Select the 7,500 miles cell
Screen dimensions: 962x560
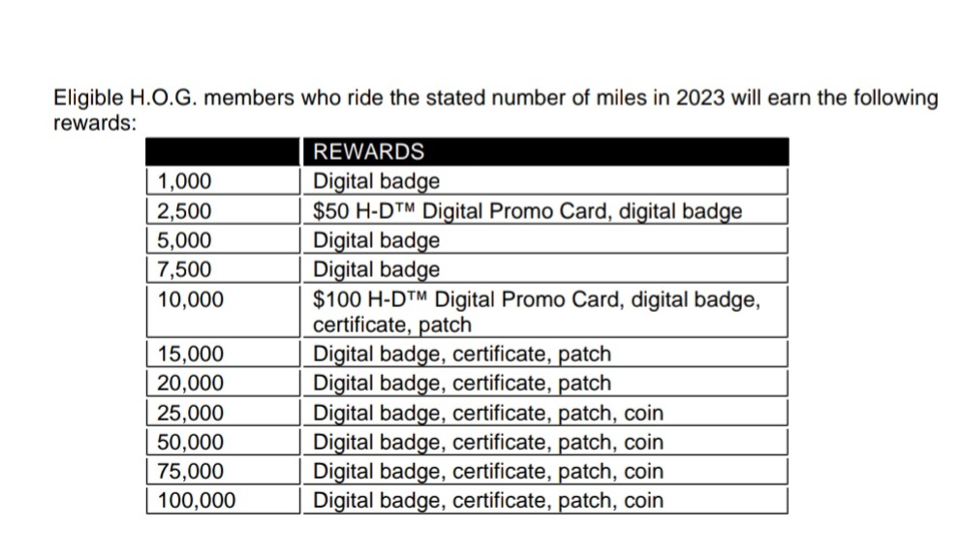(x=224, y=269)
